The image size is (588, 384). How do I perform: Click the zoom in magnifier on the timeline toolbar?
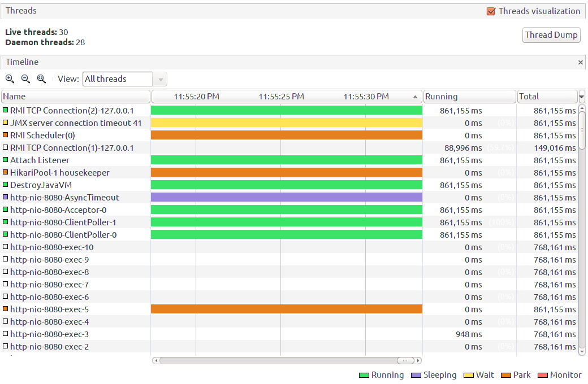pyautogui.click(x=10, y=79)
